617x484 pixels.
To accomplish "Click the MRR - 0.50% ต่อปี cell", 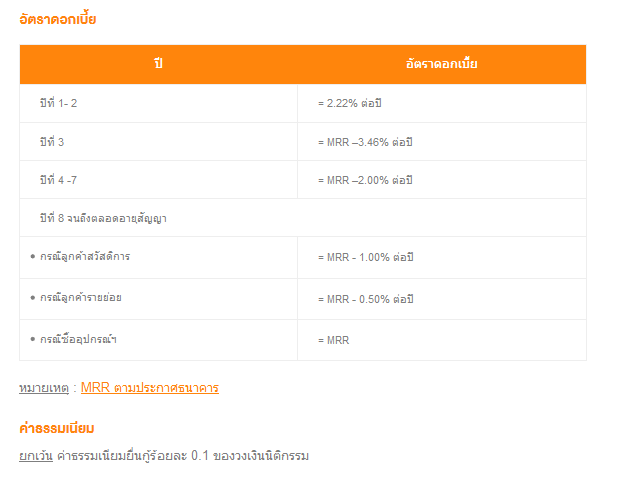I will [366, 299].
